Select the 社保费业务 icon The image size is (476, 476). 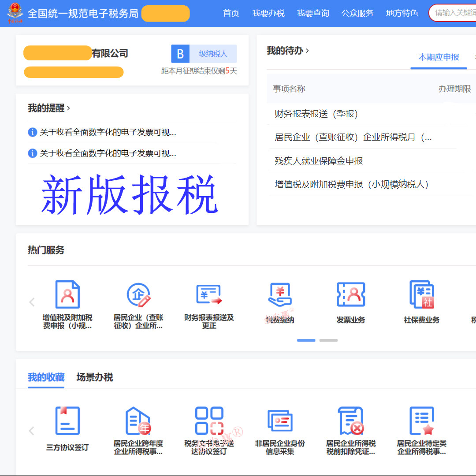pos(421,294)
